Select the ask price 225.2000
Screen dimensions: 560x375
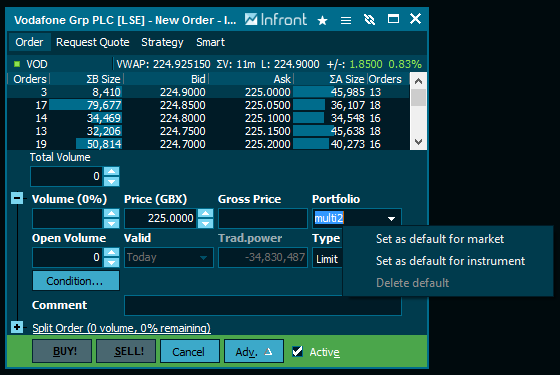coord(268,144)
